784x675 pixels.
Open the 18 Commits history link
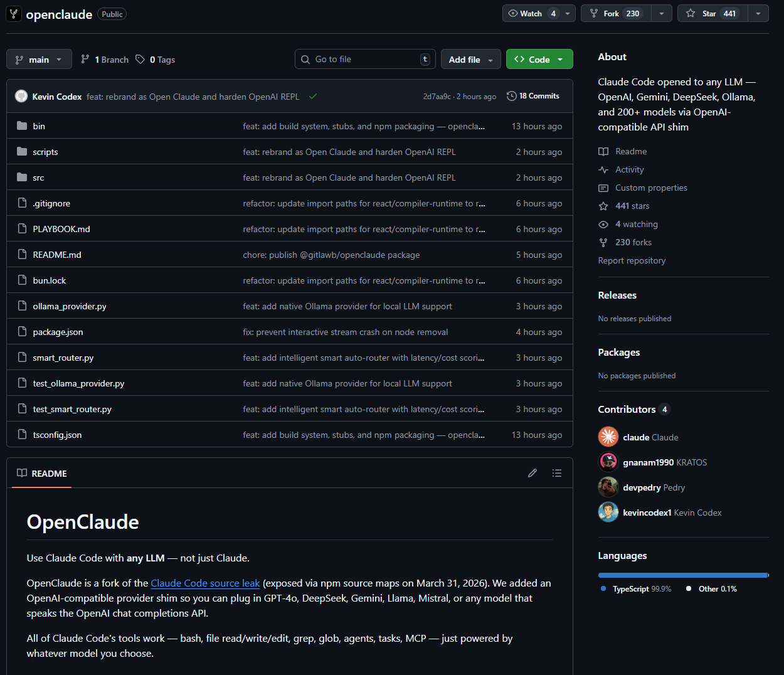533,96
